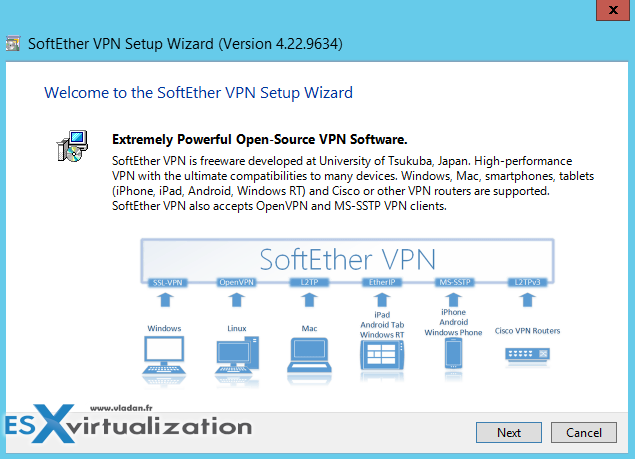Click the 'Mac' device label
635x459 pixels.
(x=309, y=328)
